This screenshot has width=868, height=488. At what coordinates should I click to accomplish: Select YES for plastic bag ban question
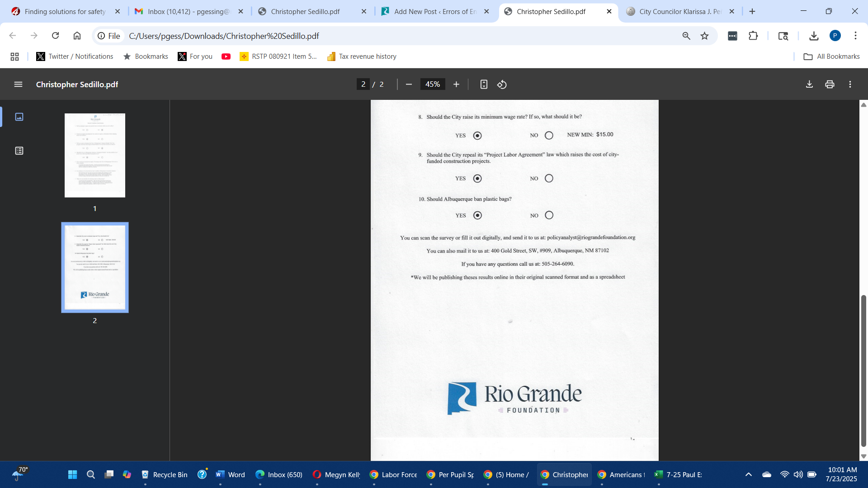click(x=477, y=216)
